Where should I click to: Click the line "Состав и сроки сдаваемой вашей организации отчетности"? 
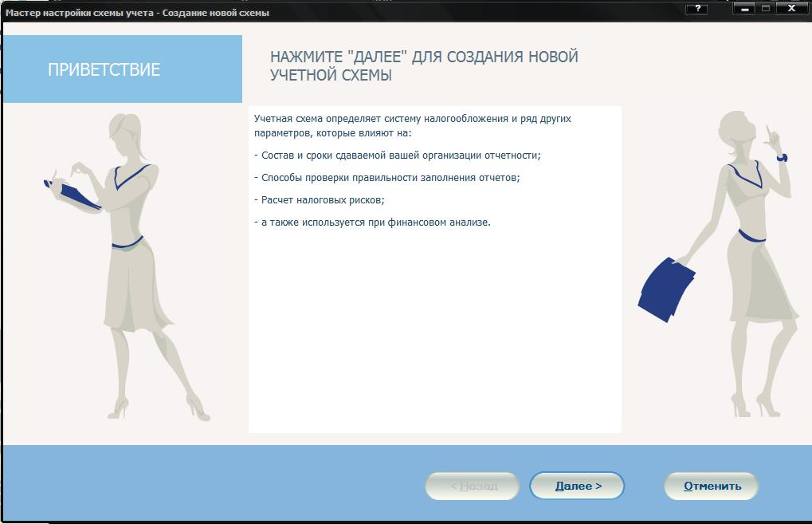point(397,156)
